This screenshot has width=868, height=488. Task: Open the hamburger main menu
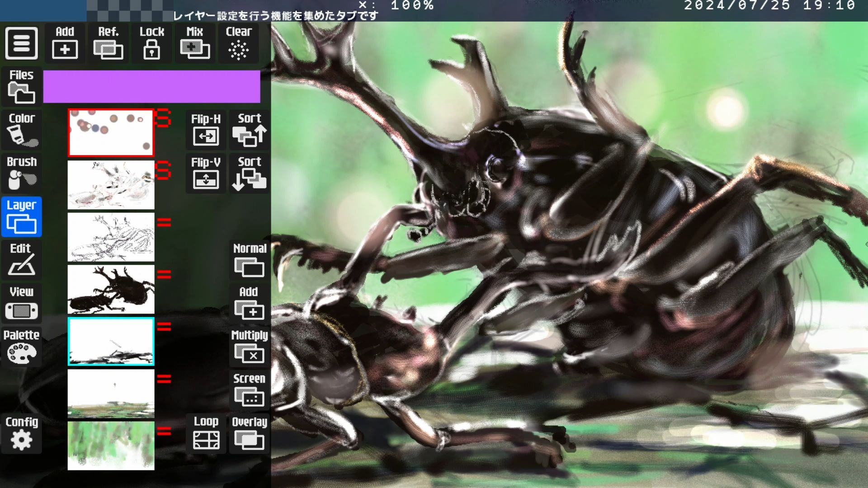point(21,43)
